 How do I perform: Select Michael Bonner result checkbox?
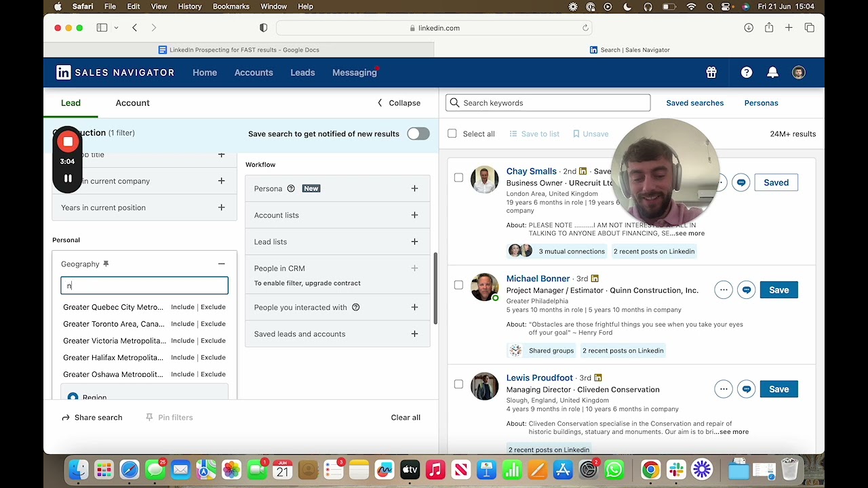458,285
